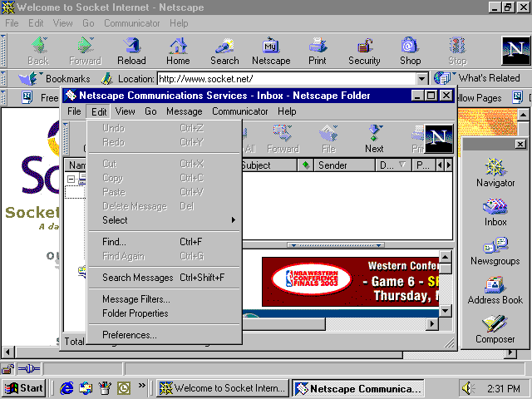Choose Find... from Edit menu

[x=164, y=242]
